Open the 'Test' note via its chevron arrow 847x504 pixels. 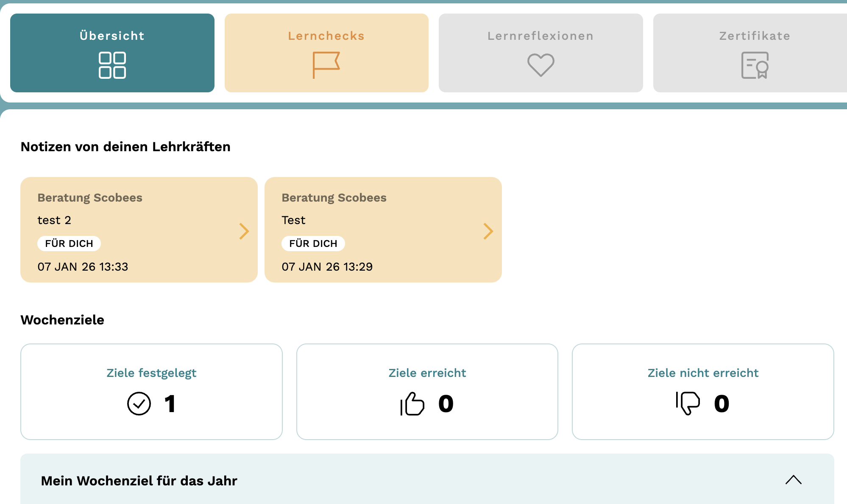pos(488,231)
